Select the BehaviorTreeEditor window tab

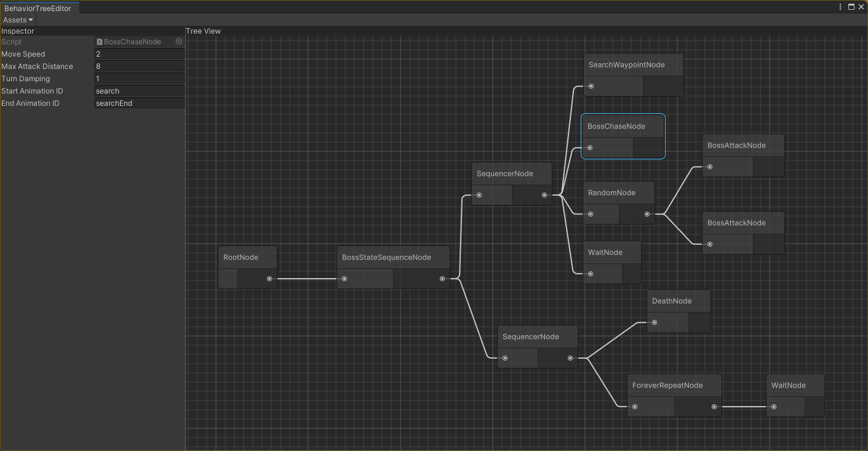coord(38,8)
